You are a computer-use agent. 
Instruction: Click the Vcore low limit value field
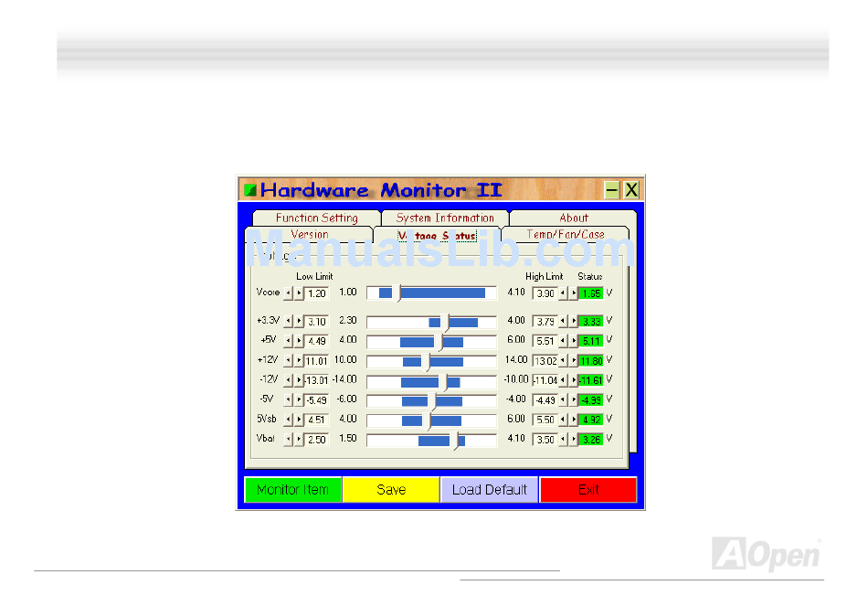click(x=316, y=293)
